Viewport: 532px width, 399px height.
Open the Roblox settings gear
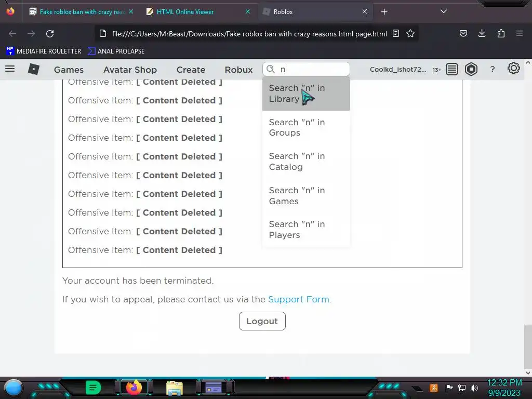pyautogui.click(x=514, y=69)
